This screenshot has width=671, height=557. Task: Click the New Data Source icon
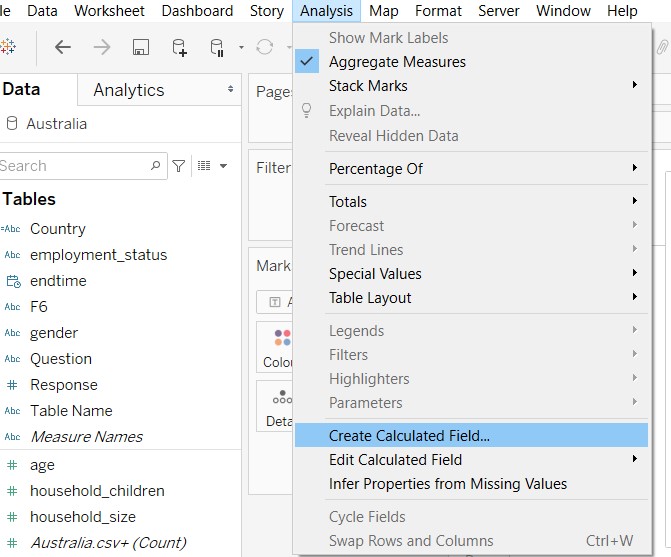[179, 47]
